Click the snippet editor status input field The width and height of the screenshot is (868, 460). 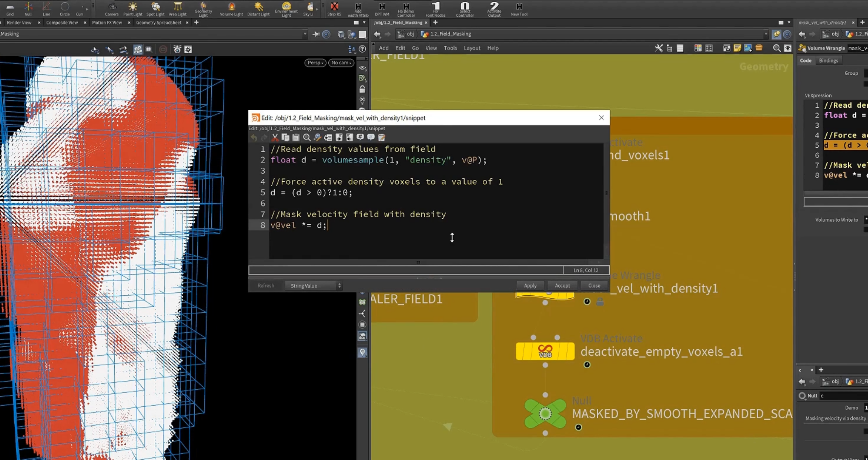(x=406, y=270)
